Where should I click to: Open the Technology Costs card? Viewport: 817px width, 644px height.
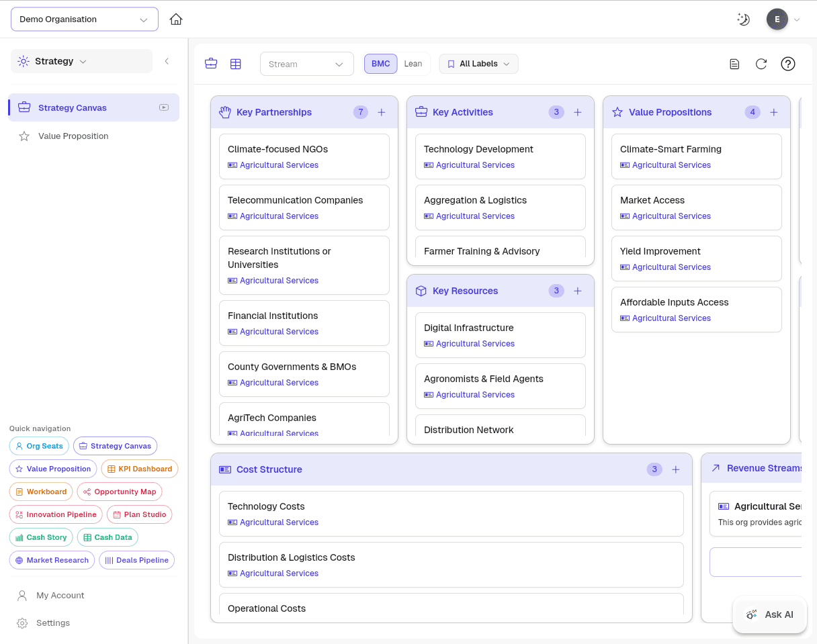[x=451, y=514]
